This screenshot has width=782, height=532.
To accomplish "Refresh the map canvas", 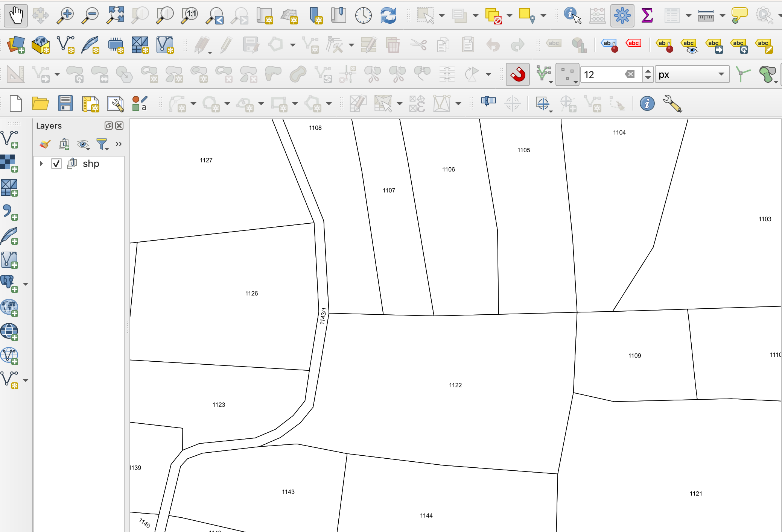I will click(388, 15).
